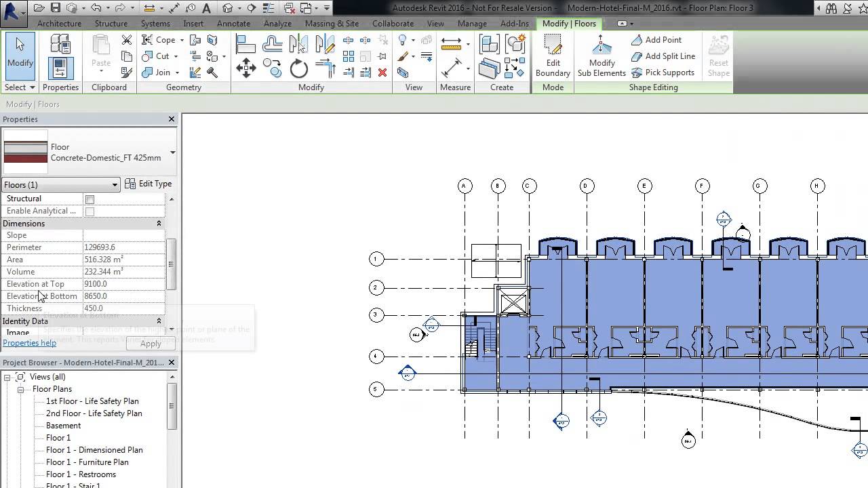The image size is (868, 488).
Task: Click the Copy tool icon in Modify panel
Action: point(273,68)
